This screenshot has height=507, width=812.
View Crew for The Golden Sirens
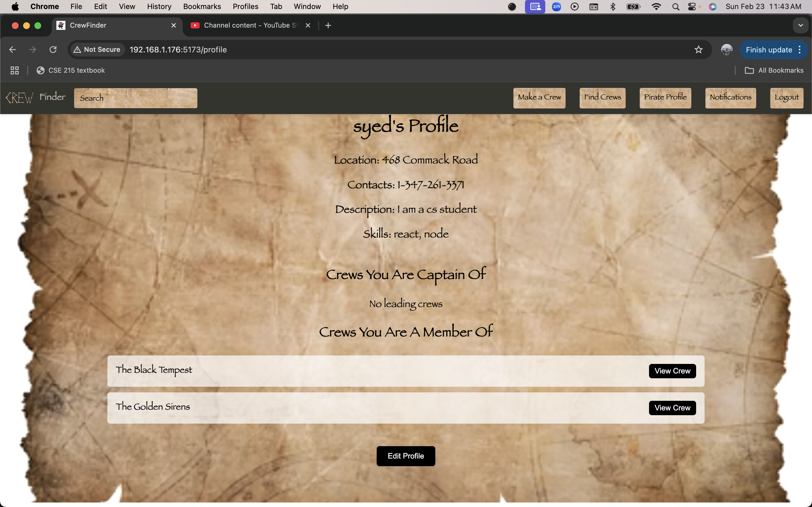672,408
